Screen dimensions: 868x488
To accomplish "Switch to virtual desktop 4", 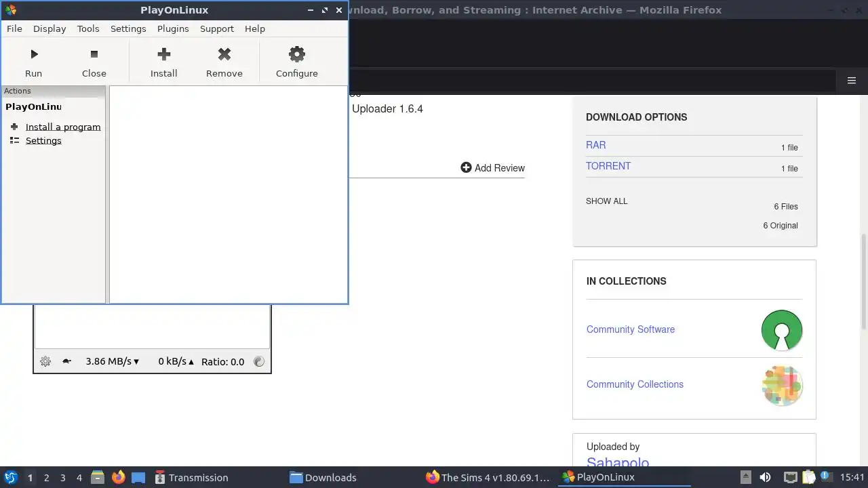I will (x=79, y=477).
